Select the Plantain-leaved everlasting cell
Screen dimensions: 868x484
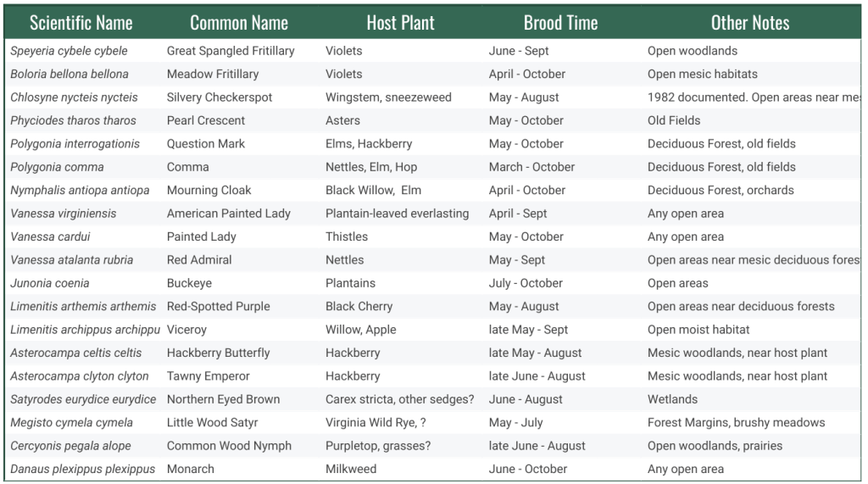tap(397, 214)
